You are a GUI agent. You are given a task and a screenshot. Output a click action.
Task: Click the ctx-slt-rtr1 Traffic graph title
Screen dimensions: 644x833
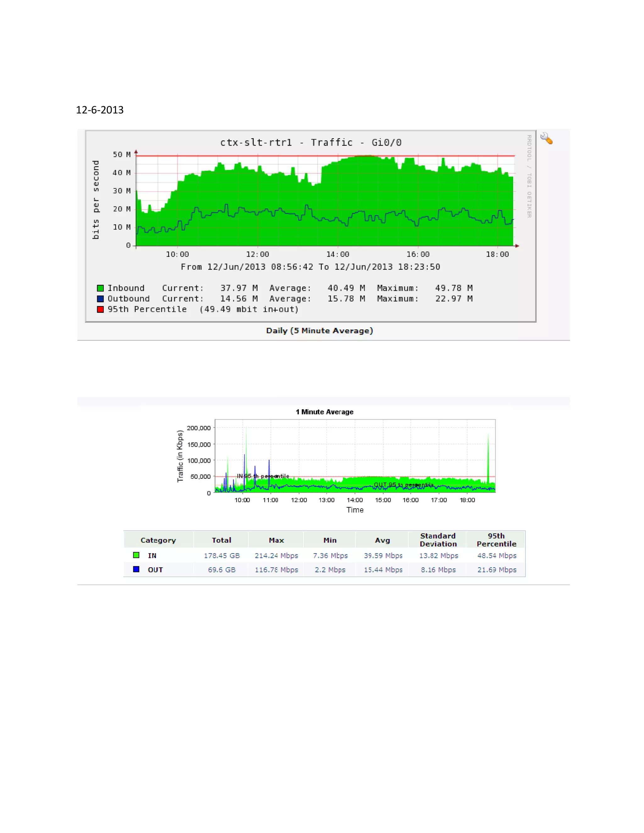click(x=311, y=143)
